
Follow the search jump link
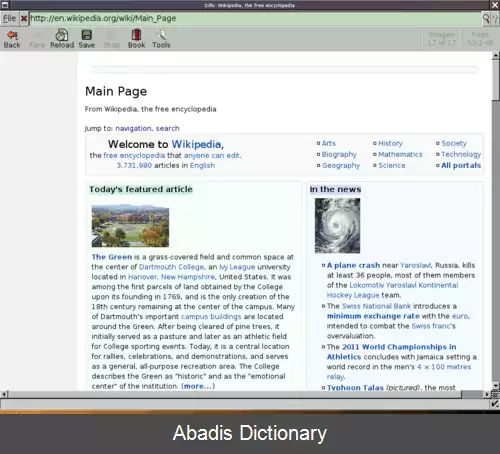[x=167, y=128]
